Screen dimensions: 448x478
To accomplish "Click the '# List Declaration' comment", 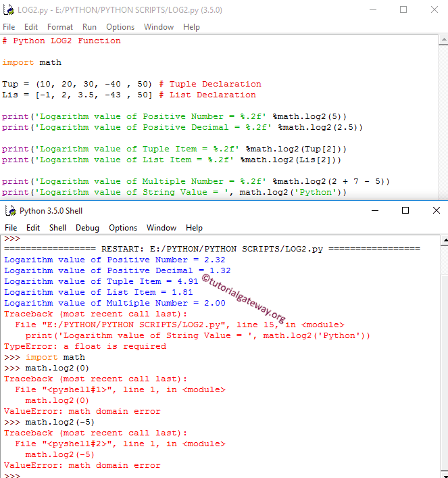I will tap(207, 95).
